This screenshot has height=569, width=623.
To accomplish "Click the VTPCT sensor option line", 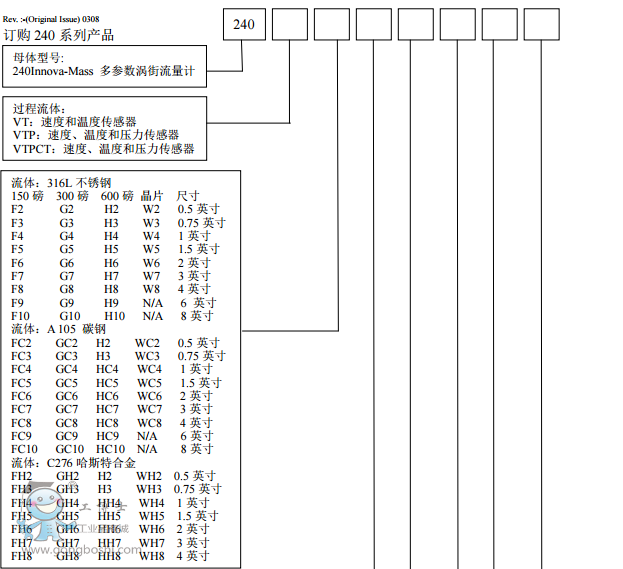I will (103, 150).
